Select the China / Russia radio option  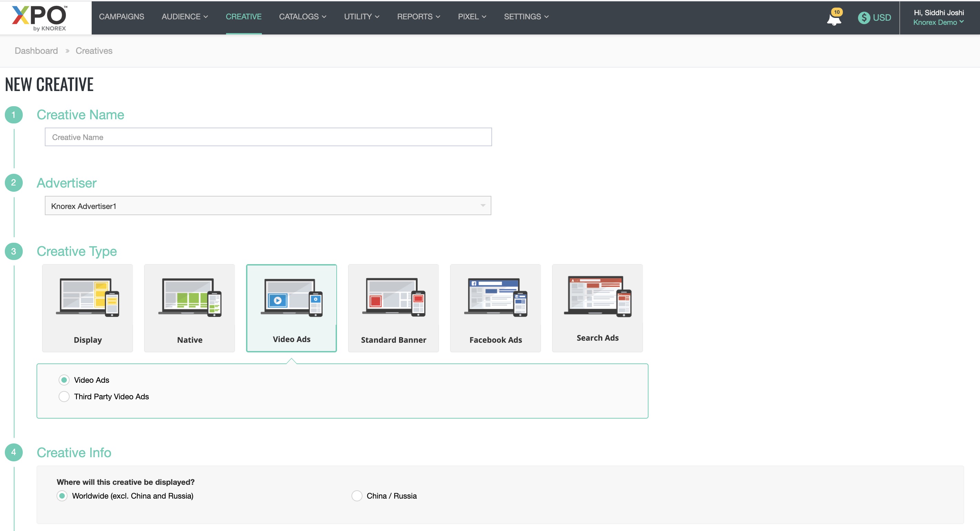pyautogui.click(x=356, y=496)
